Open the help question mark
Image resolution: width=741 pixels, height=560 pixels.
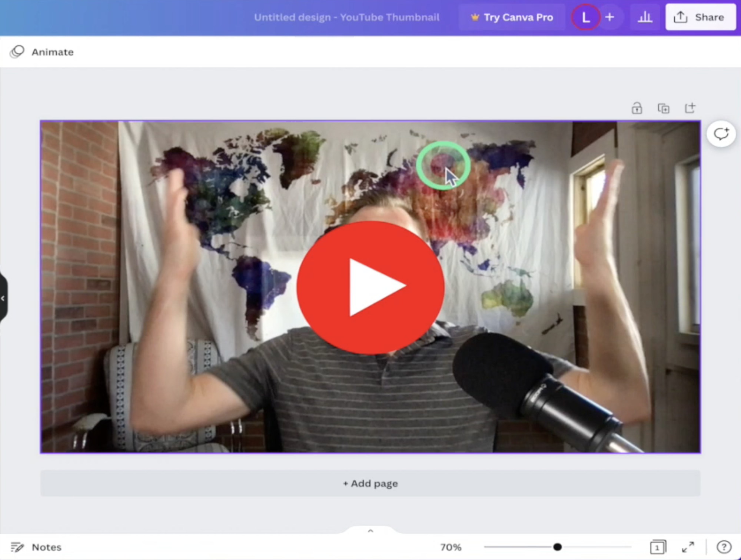point(724,547)
